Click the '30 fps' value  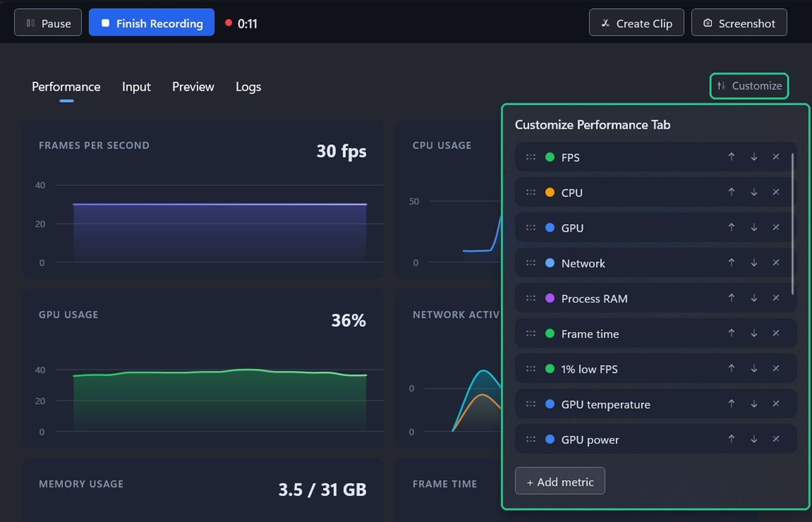(342, 151)
